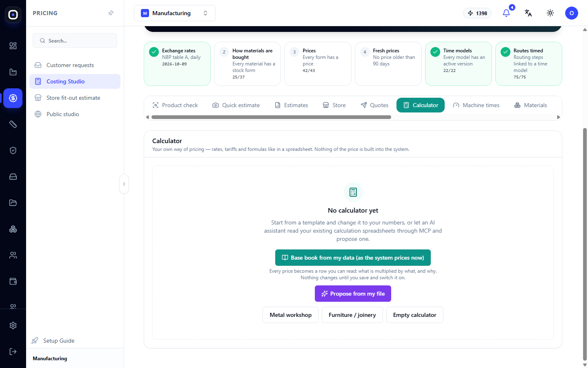Click the logout icon at rail bottom

(x=13, y=352)
